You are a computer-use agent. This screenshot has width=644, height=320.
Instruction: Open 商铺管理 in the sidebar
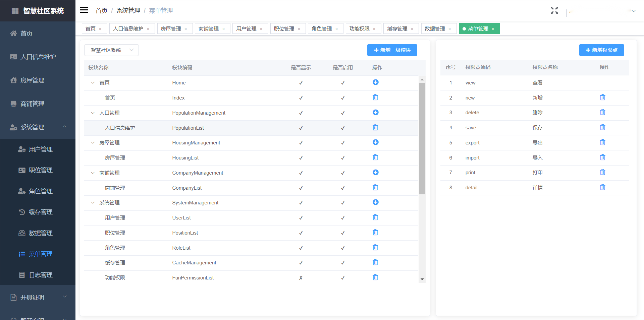[x=38, y=104]
